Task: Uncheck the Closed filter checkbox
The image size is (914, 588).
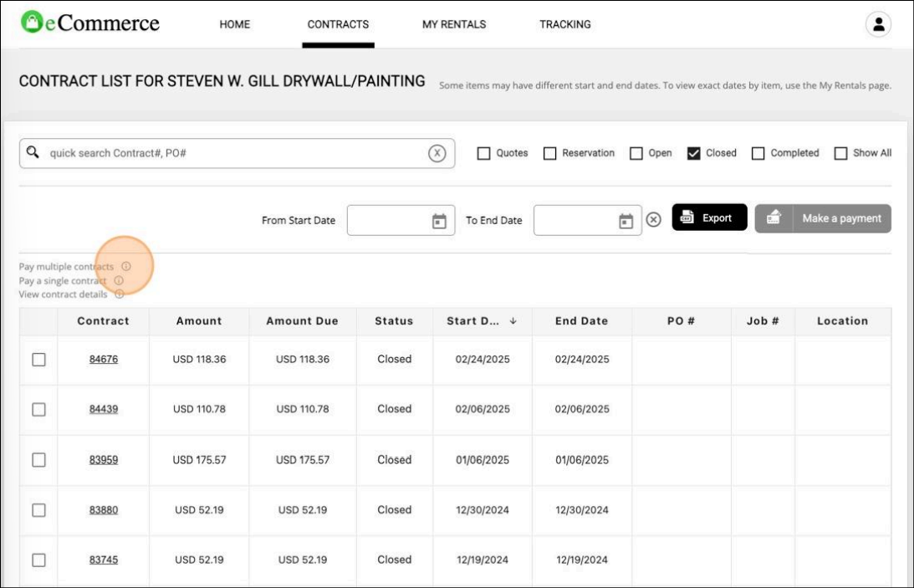Action: 693,154
